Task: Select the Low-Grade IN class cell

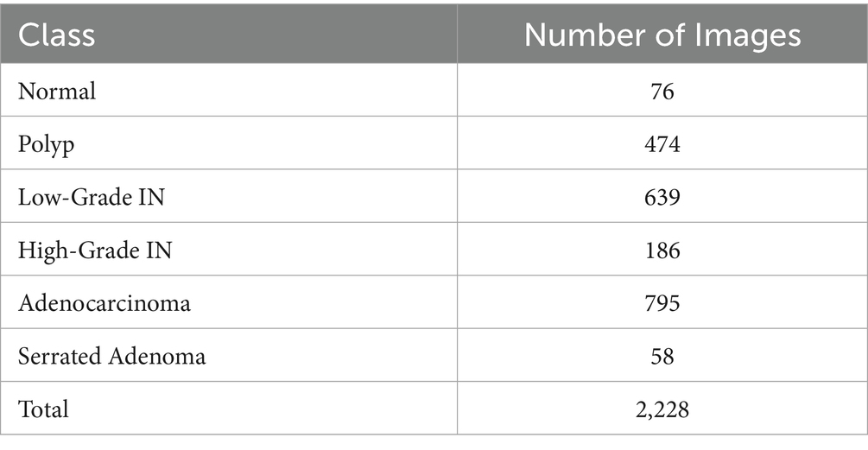Action: [x=92, y=197]
